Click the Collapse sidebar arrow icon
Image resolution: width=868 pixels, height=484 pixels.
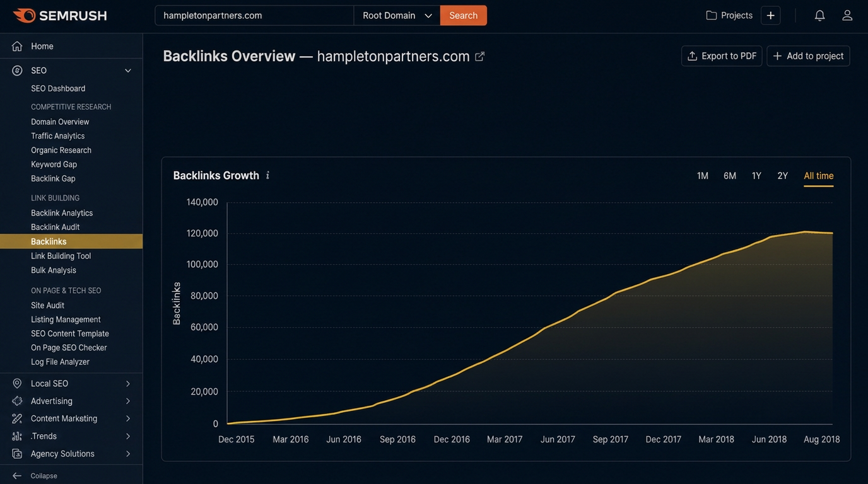pyautogui.click(x=17, y=476)
